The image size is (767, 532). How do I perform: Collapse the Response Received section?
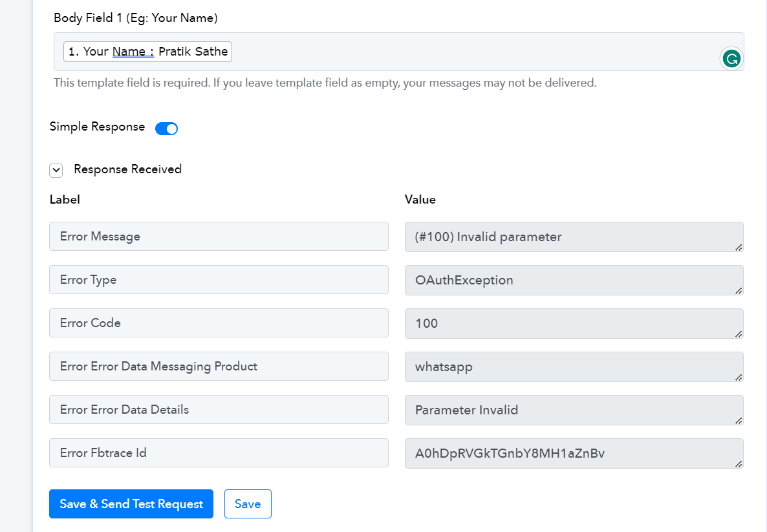click(x=56, y=170)
